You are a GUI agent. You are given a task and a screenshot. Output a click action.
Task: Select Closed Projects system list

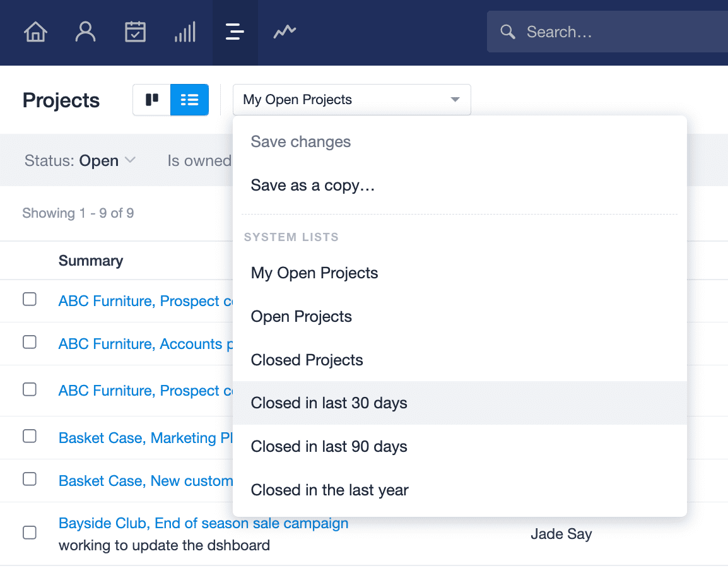[460, 360]
